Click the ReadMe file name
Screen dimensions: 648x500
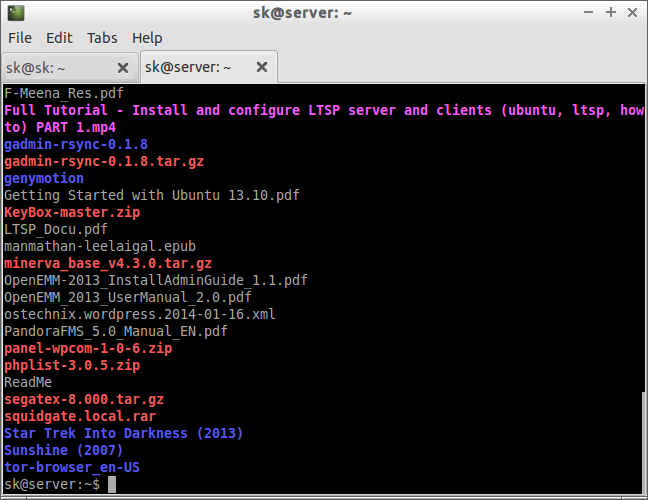point(28,382)
